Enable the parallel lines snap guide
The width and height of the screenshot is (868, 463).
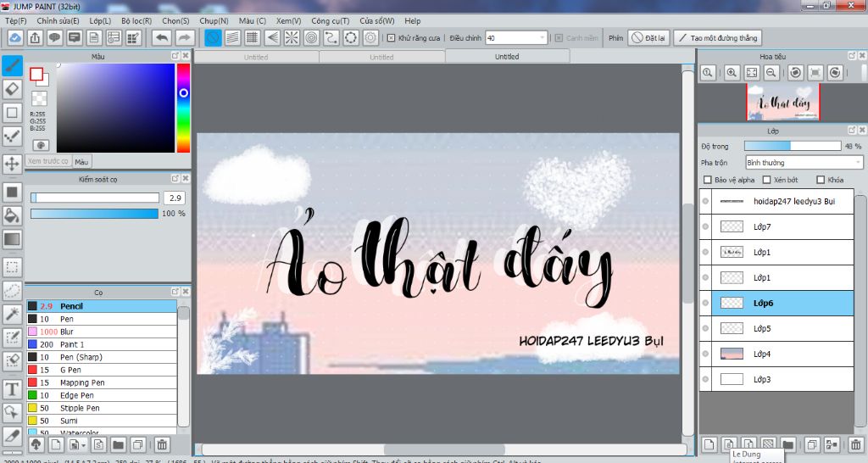232,37
